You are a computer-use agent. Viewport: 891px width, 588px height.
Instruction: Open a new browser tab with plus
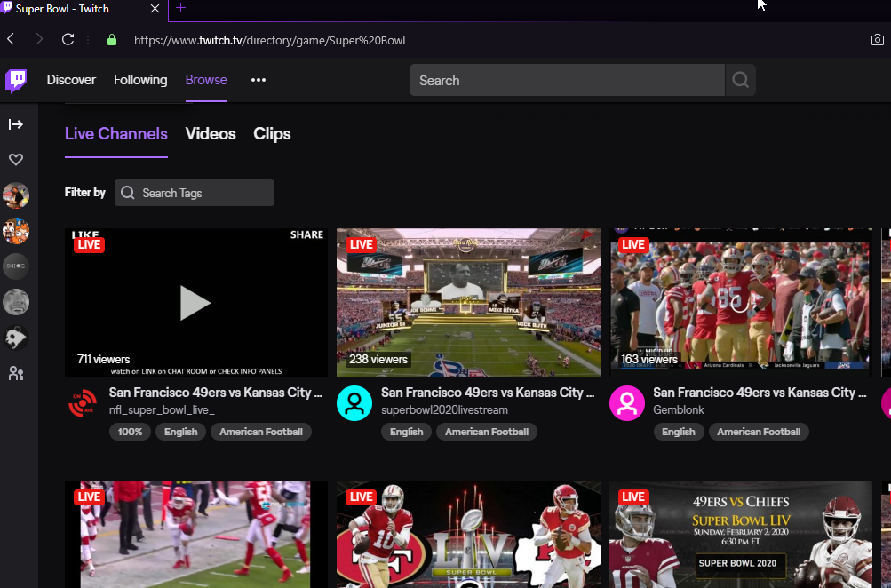click(180, 8)
